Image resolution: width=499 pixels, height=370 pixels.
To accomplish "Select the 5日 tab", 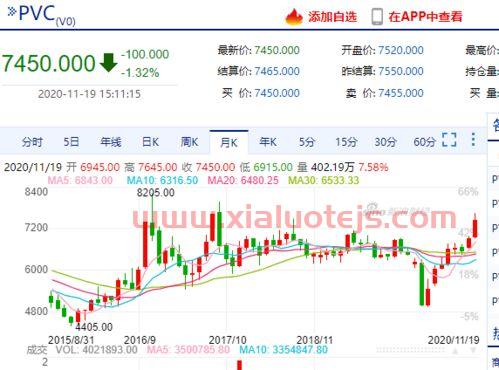I will (71, 142).
